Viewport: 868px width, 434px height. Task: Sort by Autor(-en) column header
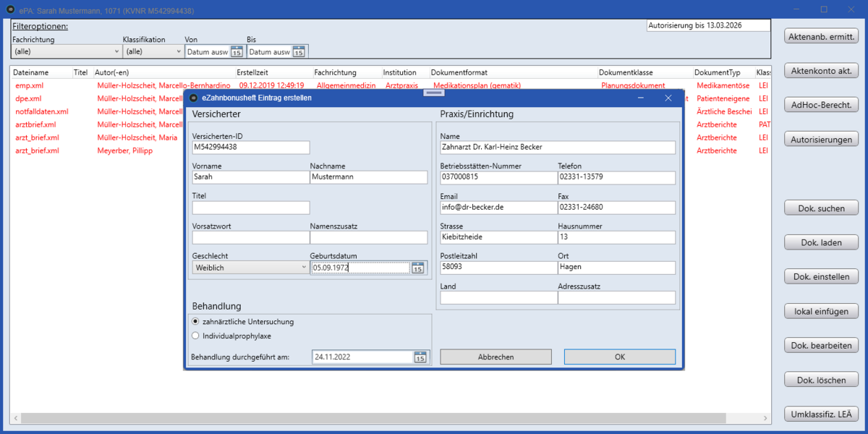112,72
